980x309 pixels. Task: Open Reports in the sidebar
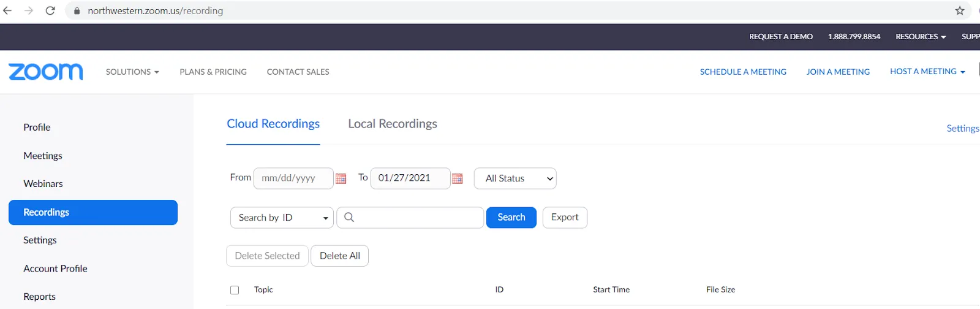(x=39, y=297)
